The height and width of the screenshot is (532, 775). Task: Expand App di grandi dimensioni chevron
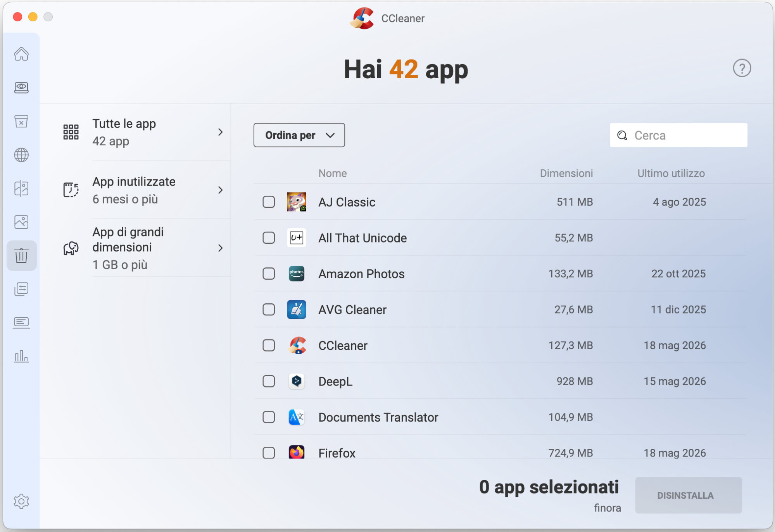click(x=220, y=248)
